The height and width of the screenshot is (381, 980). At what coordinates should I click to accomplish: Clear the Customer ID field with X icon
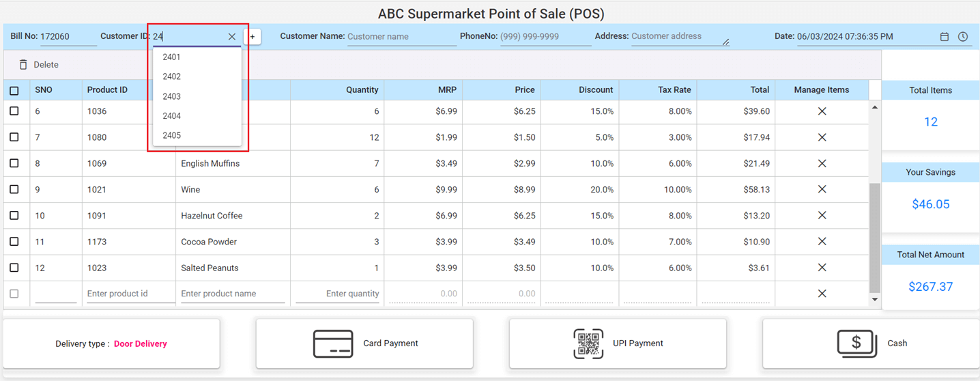tap(232, 37)
